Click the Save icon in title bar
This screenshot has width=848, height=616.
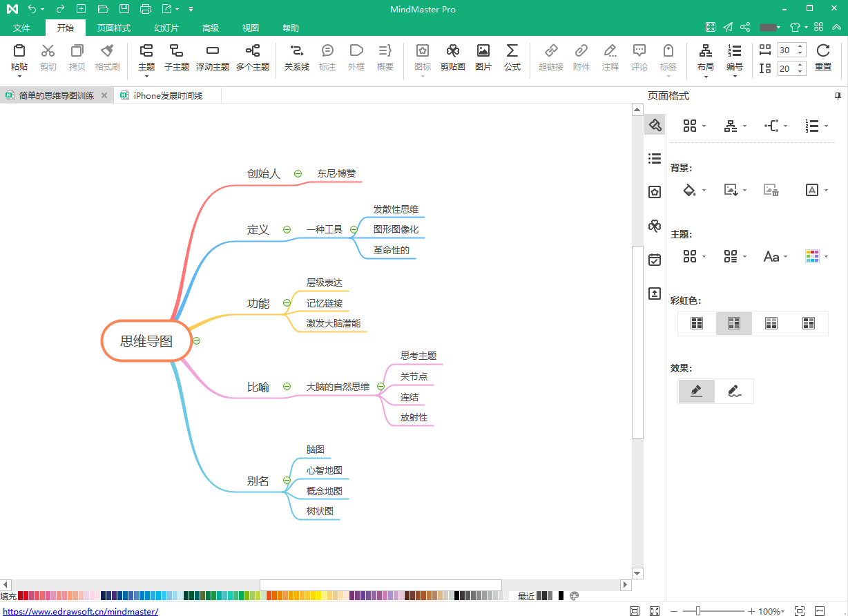point(124,9)
